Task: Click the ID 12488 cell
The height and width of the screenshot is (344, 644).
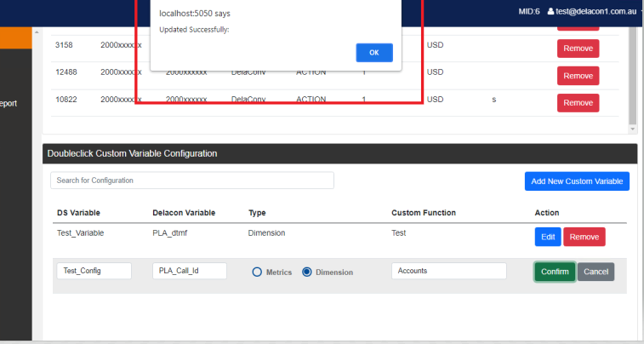Action: (66, 72)
